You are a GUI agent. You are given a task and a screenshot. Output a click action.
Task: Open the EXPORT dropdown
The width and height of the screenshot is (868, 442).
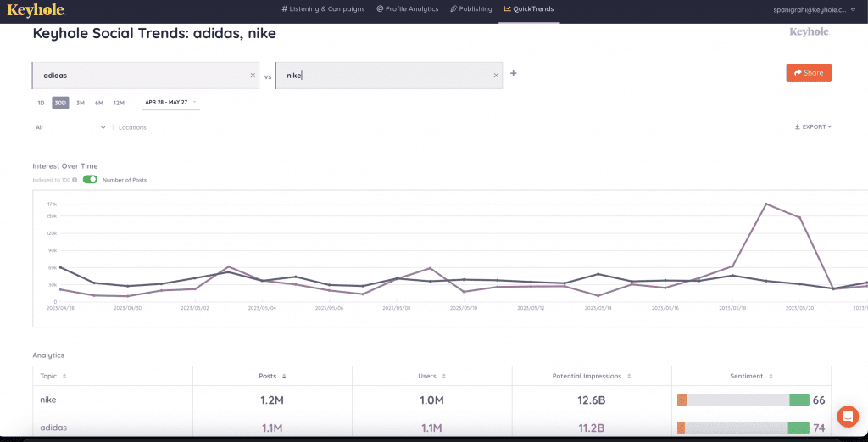[813, 127]
